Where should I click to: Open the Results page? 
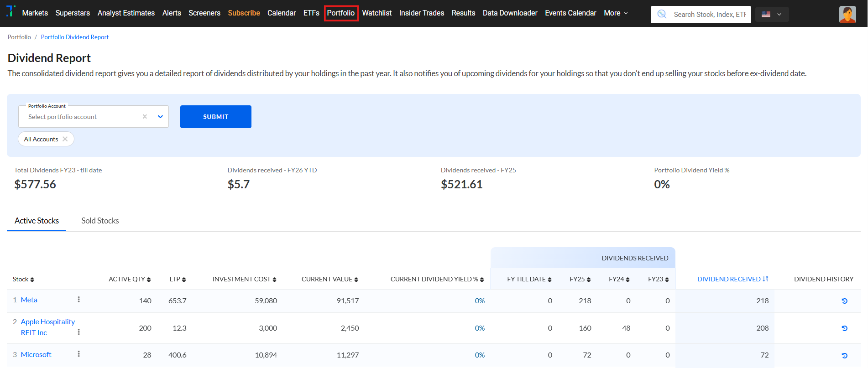point(464,13)
